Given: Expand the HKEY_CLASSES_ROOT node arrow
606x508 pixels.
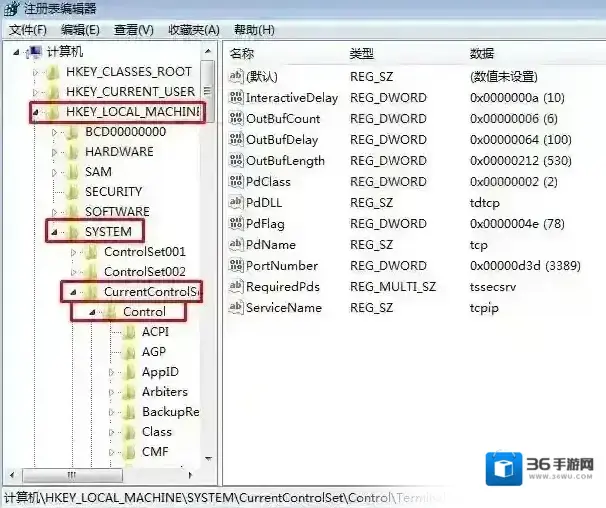Looking at the screenshot, I should tap(35, 72).
